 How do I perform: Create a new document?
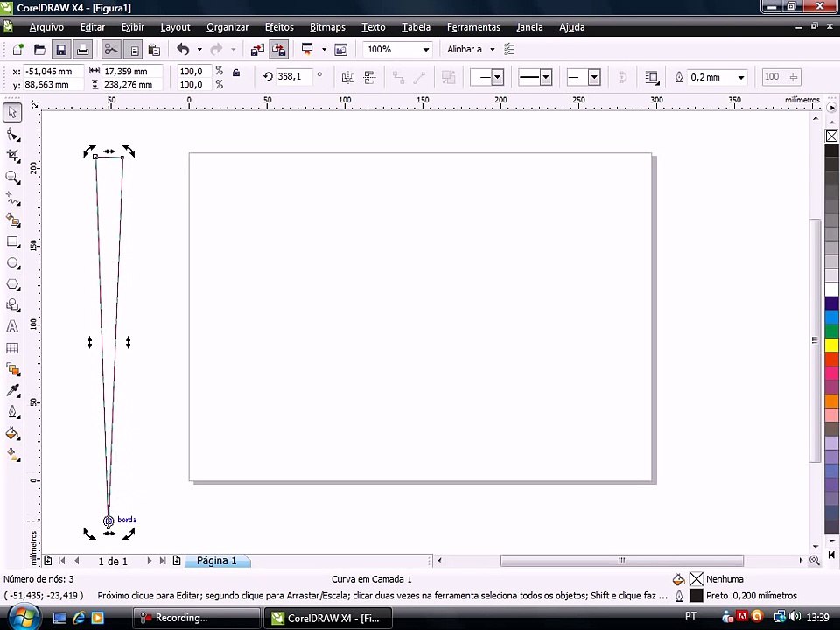[x=17, y=49]
